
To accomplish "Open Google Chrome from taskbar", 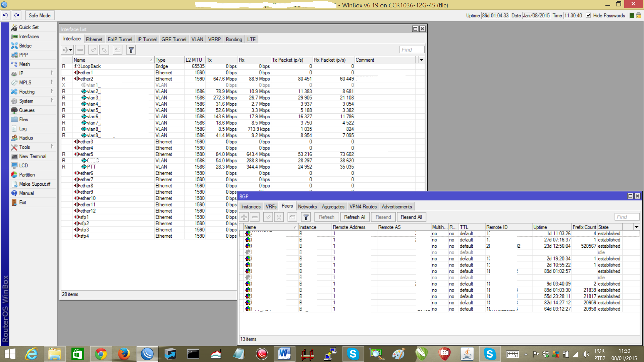I will coord(101,354).
